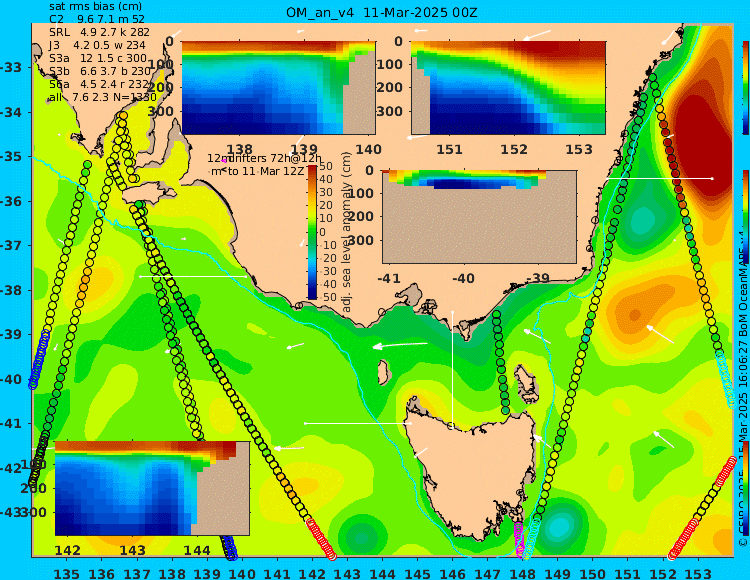Select 'adj. sea level anomaly (cm)' colorbar label
Screen dimensions: 750x580
(x=347, y=232)
